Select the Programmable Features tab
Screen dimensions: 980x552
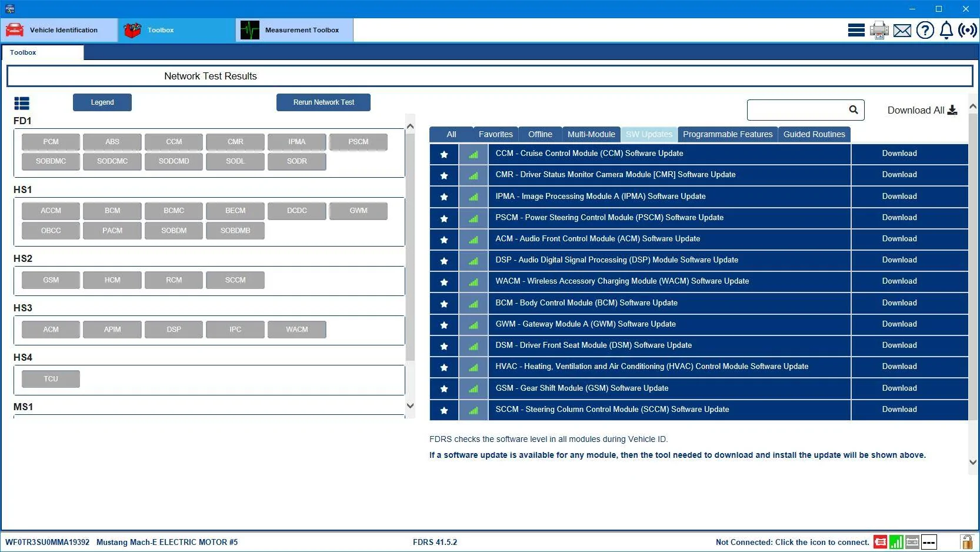pos(728,134)
